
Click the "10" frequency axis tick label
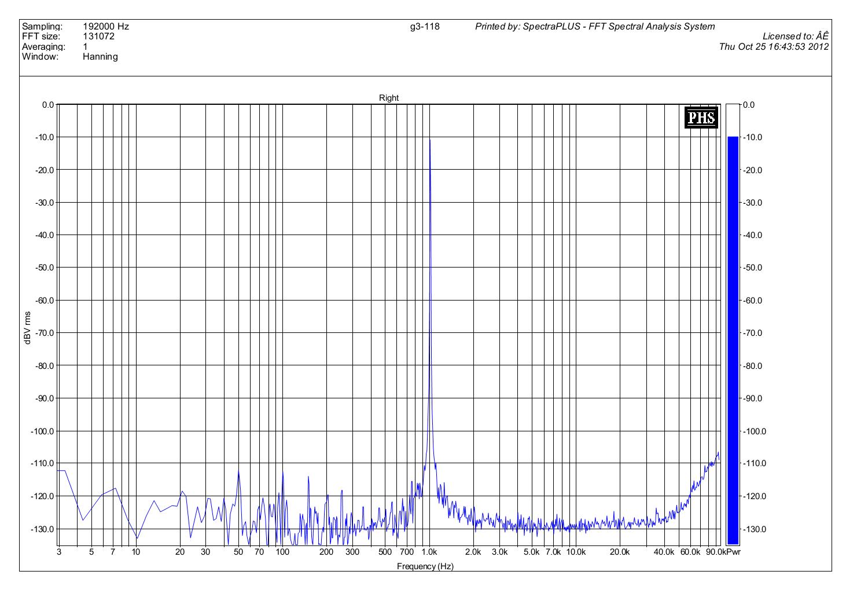(136, 552)
